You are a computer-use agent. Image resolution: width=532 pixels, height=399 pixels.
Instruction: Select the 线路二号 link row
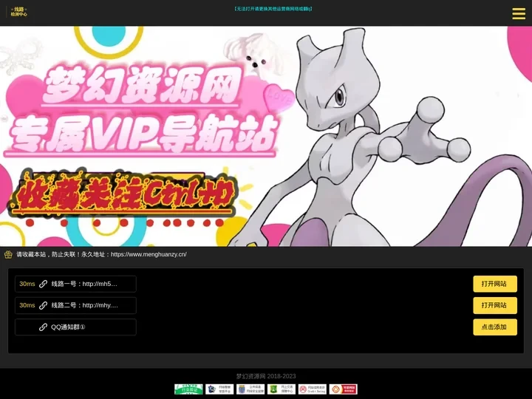(x=75, y=305)
